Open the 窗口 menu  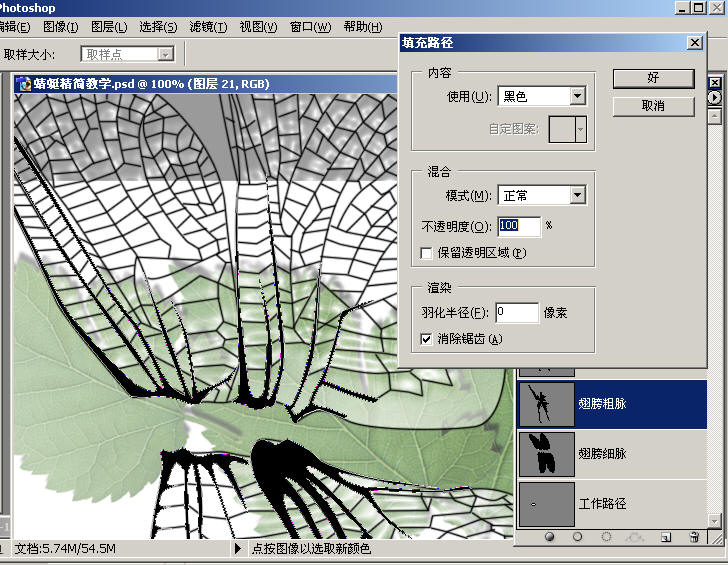coord(310,27)
